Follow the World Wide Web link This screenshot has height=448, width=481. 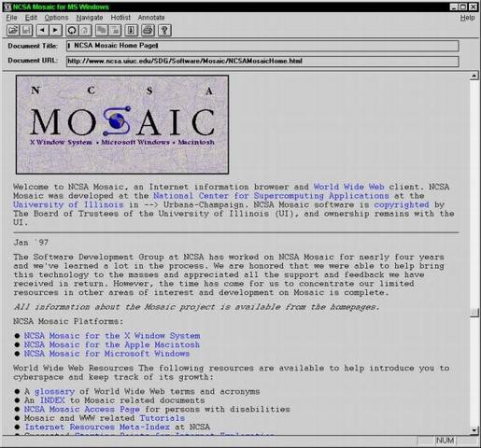pos(348,187)
